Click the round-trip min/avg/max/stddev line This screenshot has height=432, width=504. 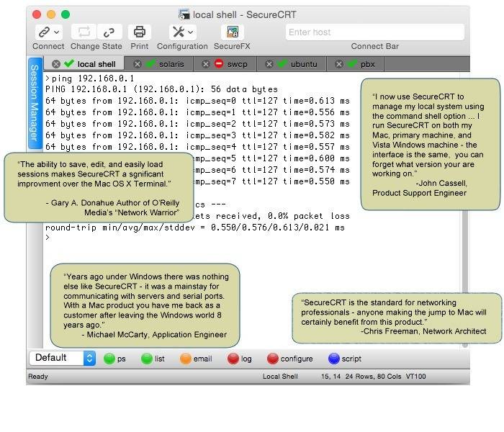click(195, 228)
